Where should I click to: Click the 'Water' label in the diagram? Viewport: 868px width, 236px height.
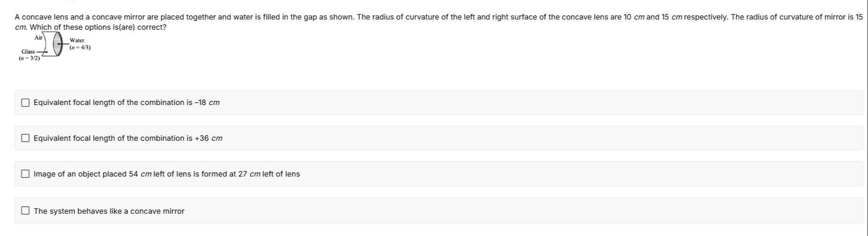tap(77, 40)
